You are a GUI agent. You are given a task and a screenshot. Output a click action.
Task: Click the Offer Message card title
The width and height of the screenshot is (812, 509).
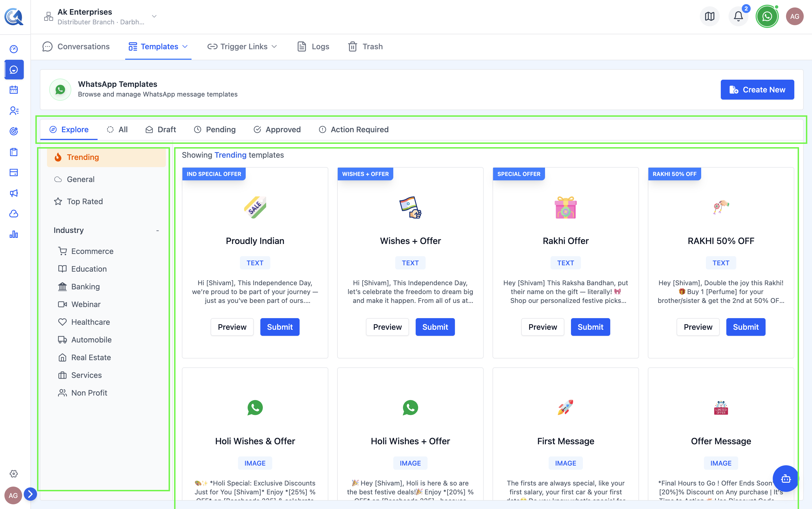[721, 441]
